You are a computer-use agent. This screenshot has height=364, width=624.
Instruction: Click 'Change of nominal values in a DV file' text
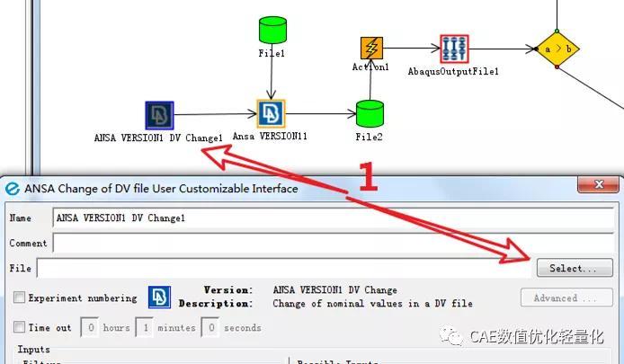[x=372, y=304]
